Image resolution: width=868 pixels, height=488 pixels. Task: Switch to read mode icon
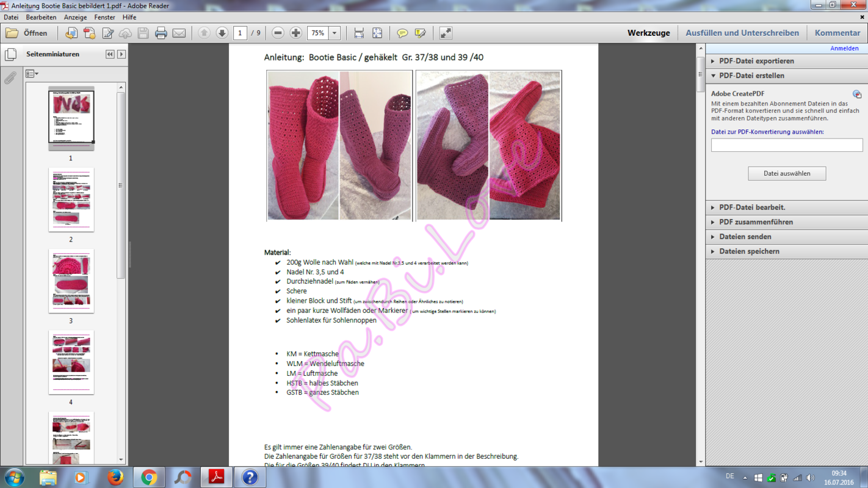click(446, 33)
